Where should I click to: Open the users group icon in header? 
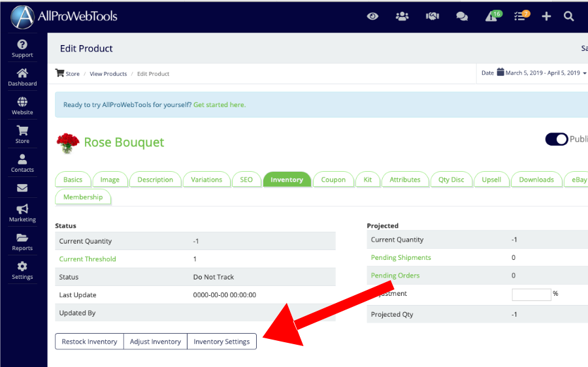click(402, 16)
